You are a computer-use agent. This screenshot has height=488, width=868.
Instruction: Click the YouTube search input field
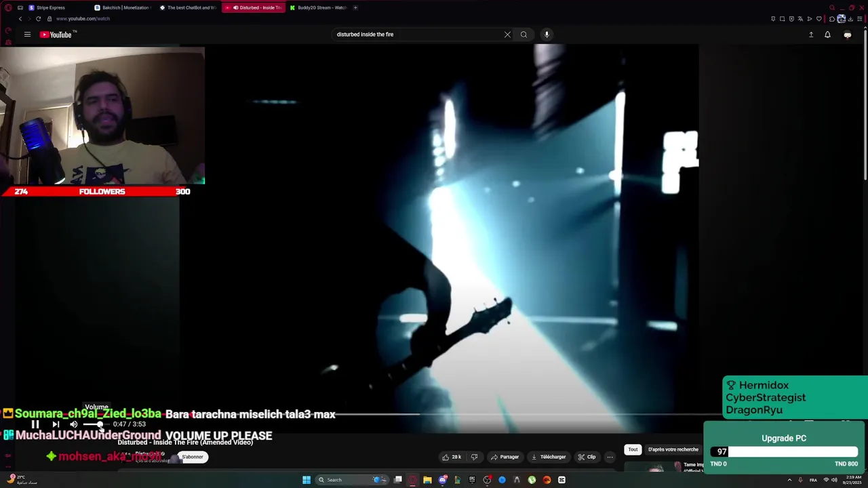pyautogui.click(x=417, y=35)
